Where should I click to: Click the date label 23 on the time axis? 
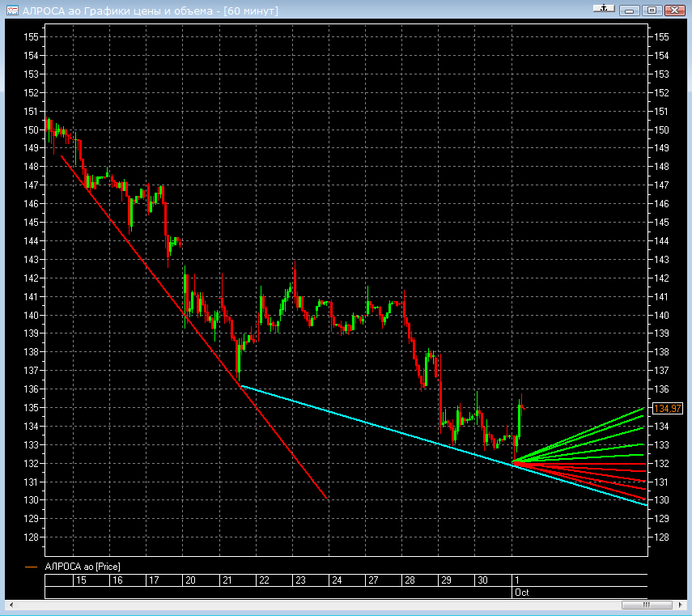pyautogui.click(x=300, y=580)
